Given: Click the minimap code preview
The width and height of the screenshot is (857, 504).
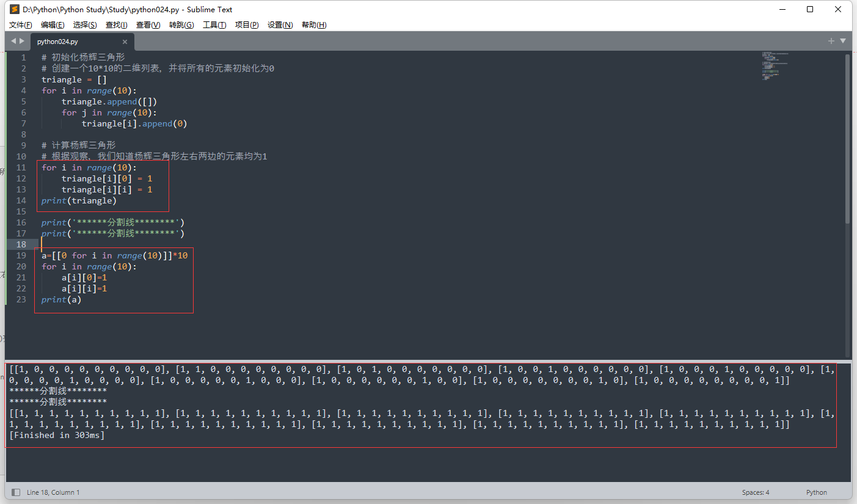Looking at the screenshot, I should coord(775,67).
